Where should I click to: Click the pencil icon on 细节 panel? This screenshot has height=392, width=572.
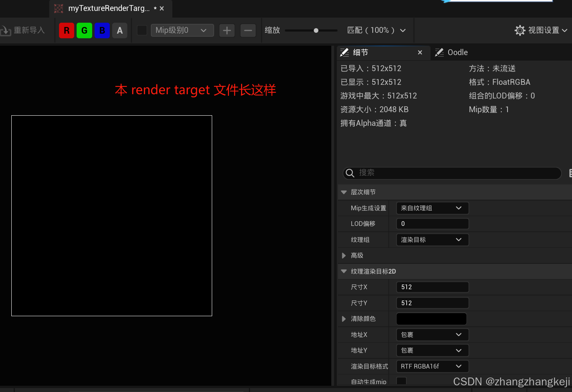(344, 52)
